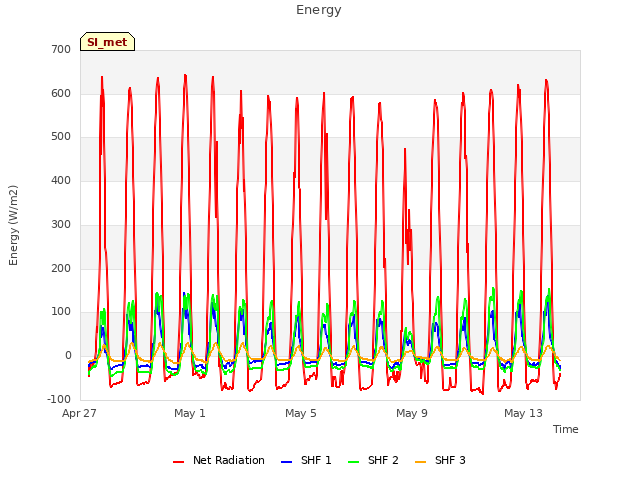
Task: Toggle SHF 1 series in legend
Action: coord(306,460)
